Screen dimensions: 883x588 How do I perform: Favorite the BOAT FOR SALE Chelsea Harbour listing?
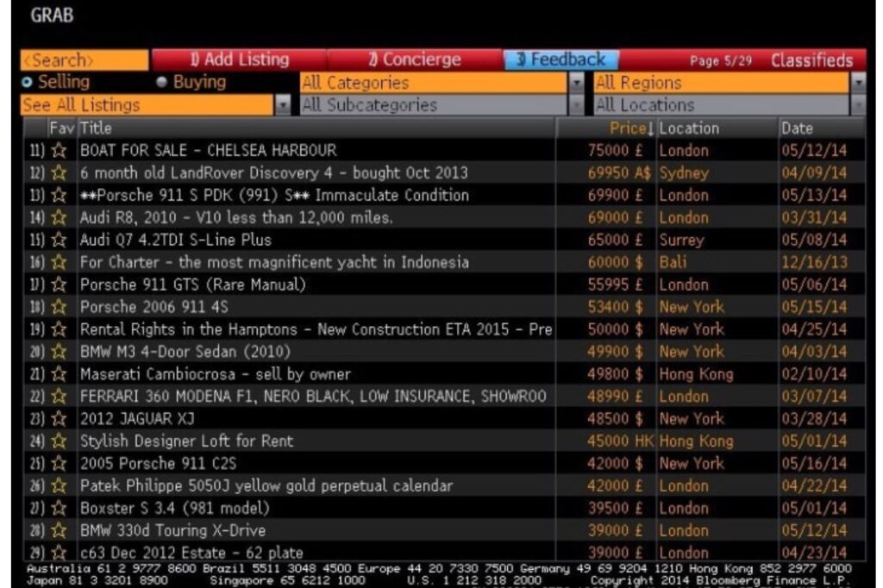[60, 149]
